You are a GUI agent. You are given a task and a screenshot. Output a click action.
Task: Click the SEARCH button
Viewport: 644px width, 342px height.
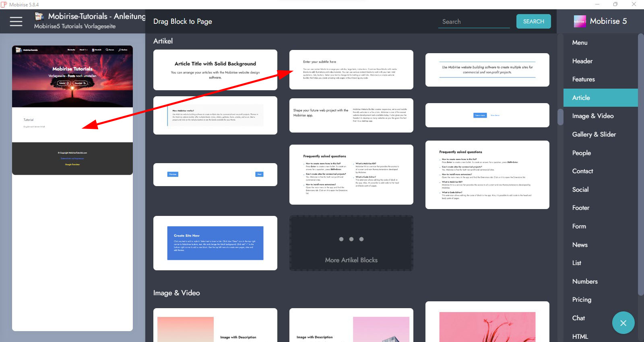click(534, 21)
